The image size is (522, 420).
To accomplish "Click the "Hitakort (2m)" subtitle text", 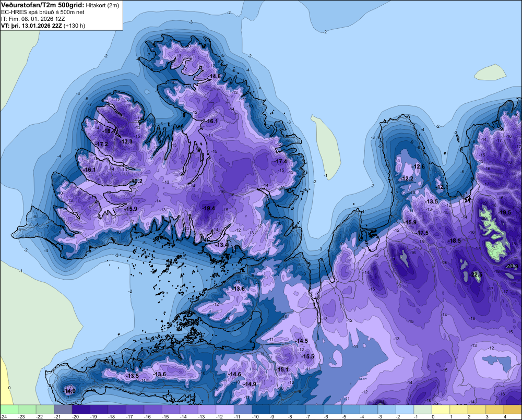I will pyautogui.click(x=102, y=5).
